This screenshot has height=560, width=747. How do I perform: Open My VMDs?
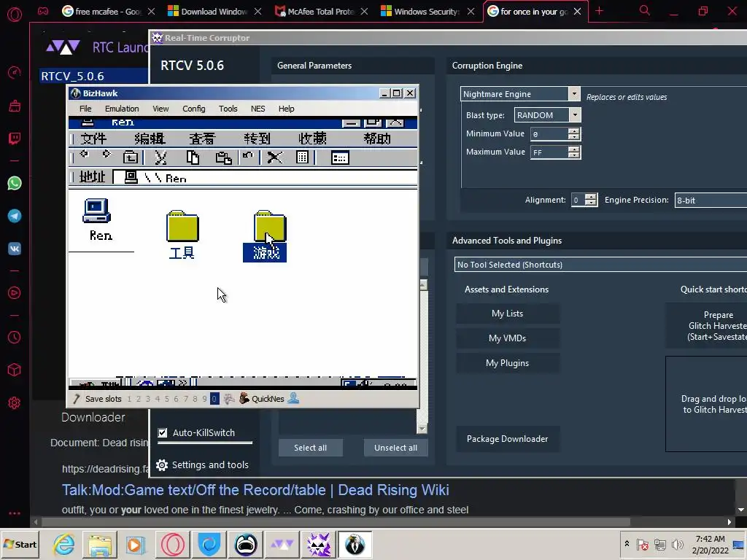(508, 338)
